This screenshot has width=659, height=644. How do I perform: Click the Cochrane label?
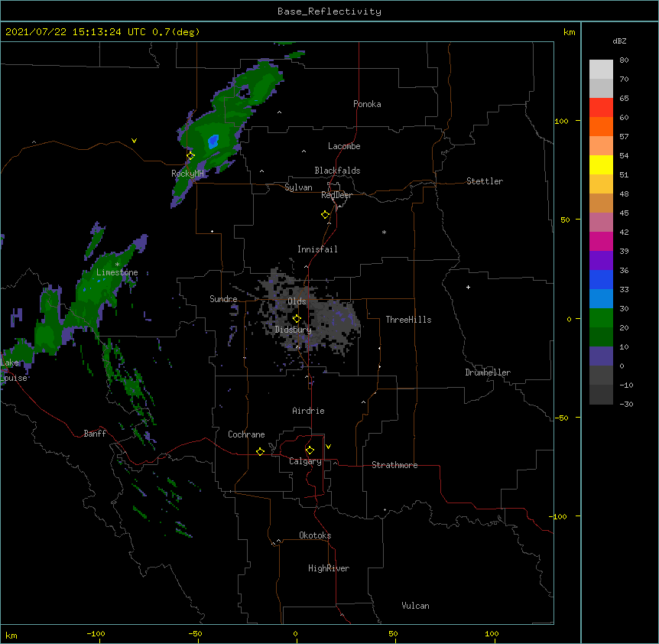click(x=246, y=434)
